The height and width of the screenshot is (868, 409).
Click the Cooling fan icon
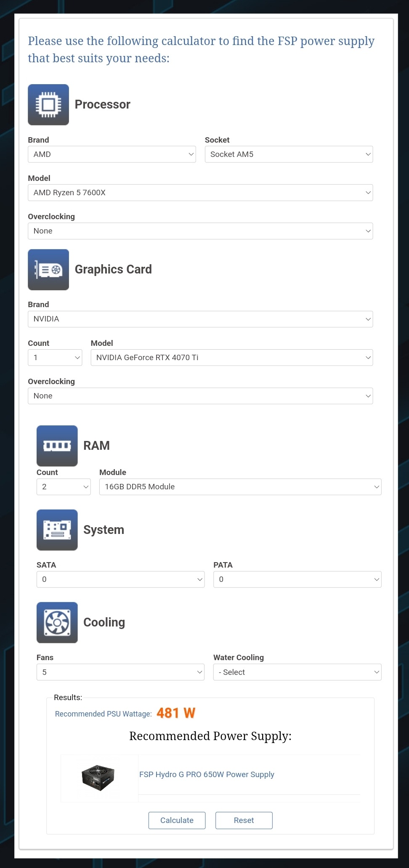point(57,623)
